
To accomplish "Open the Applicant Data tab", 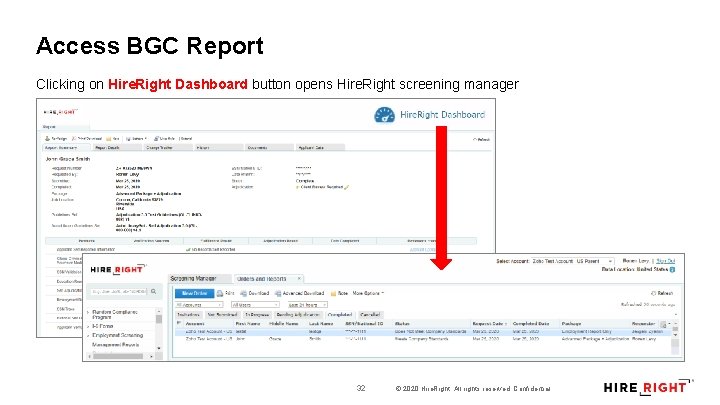I will pyautogui.click(x=320, y=147).
